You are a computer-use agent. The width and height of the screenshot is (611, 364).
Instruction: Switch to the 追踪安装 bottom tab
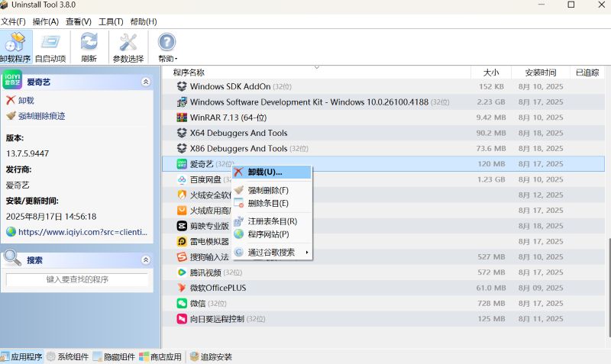[211, 356]
